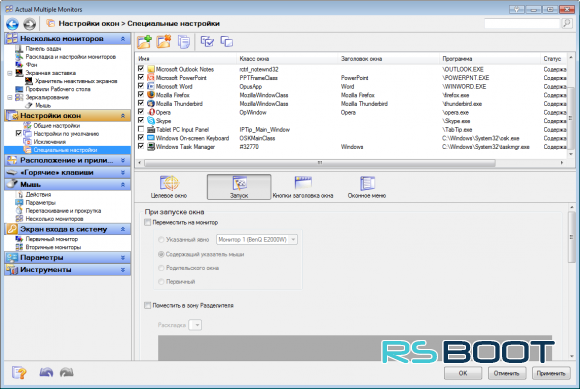Collapse the Несколько мониторов section

pos(123,38)
